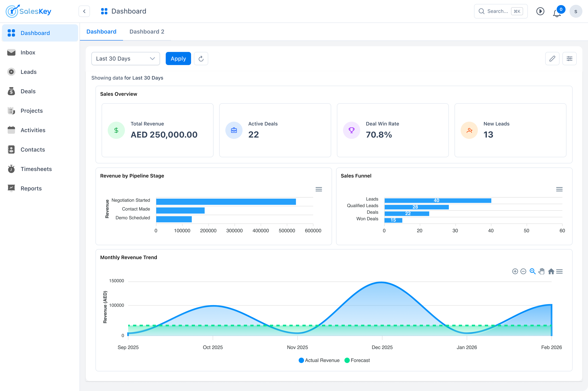The image size is (588, 391).
Task: Switch to the Dashboard 2 tab
Action: 147,31
